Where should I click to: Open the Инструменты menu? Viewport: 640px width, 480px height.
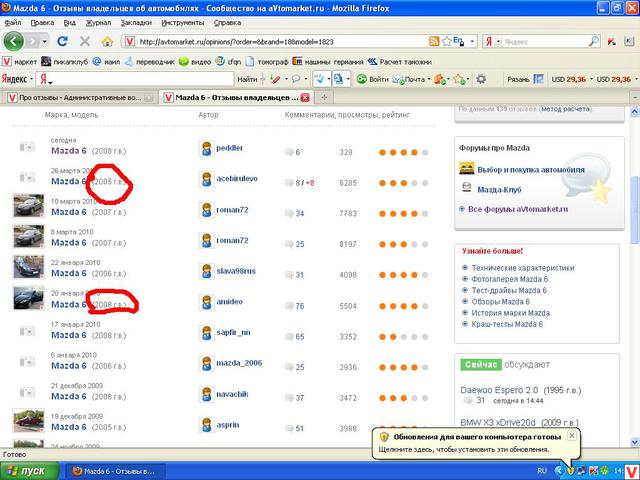pyautogui.click(x=182, y=23)
